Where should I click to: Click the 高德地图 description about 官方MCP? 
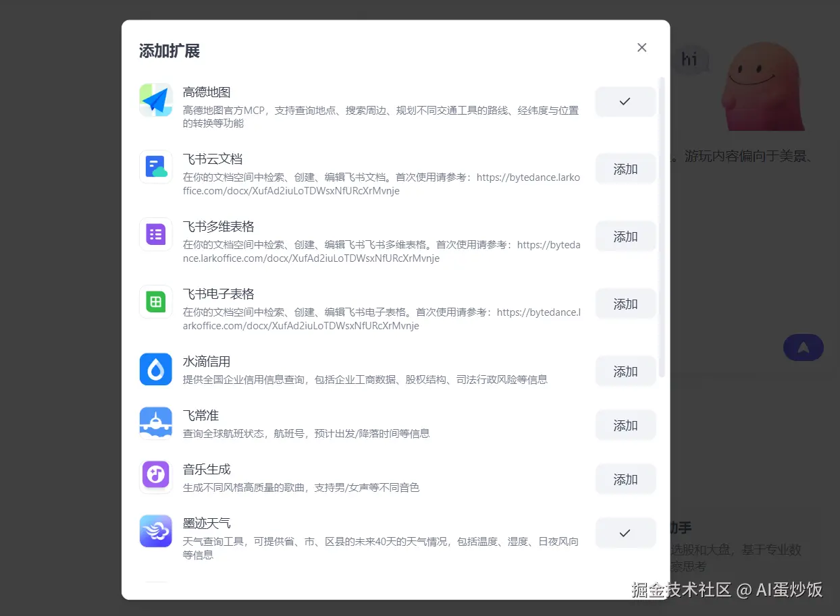(381, 117)
